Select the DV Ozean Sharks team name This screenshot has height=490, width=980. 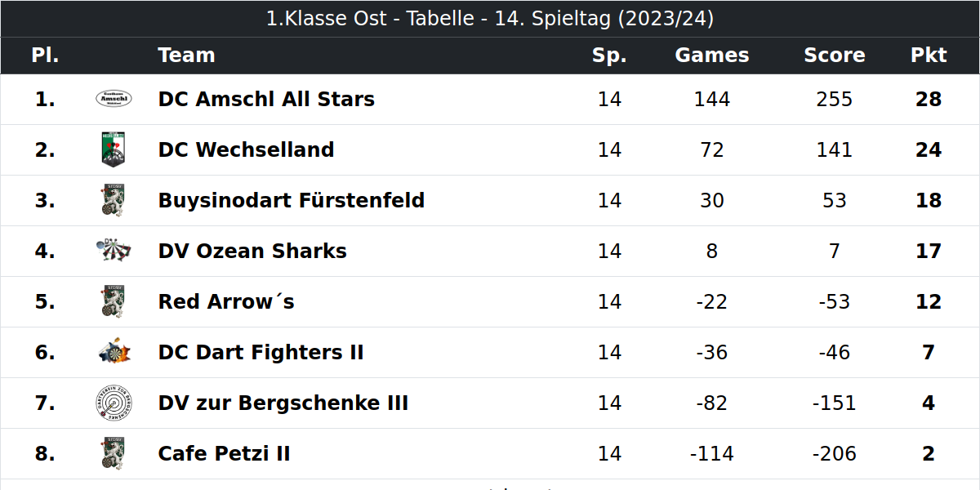click(252, 252)
